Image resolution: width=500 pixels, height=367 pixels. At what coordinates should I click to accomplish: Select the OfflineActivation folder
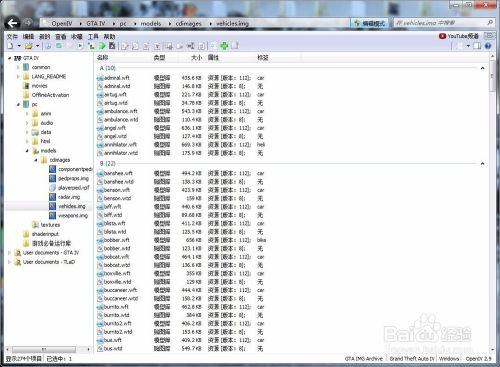pyautogui.click(x=50, y=95)
